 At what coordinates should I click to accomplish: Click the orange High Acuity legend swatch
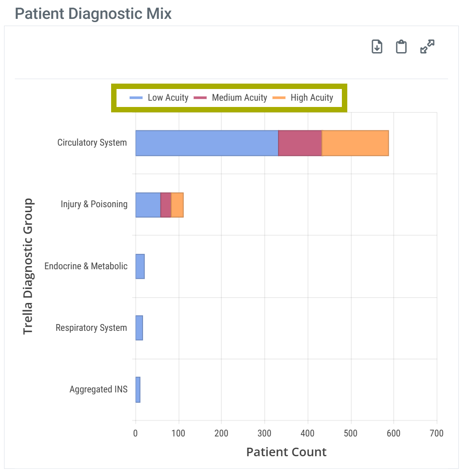pyautogui.click(x=279, y=98)
